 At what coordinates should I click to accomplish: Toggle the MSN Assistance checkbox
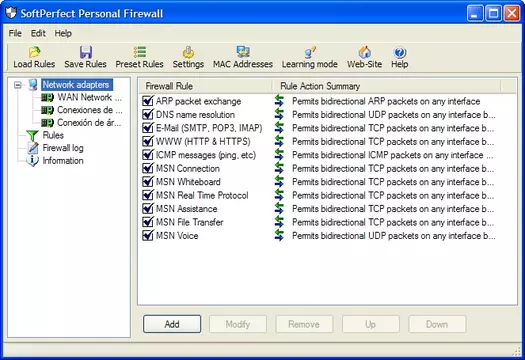(x=148, y=209)
